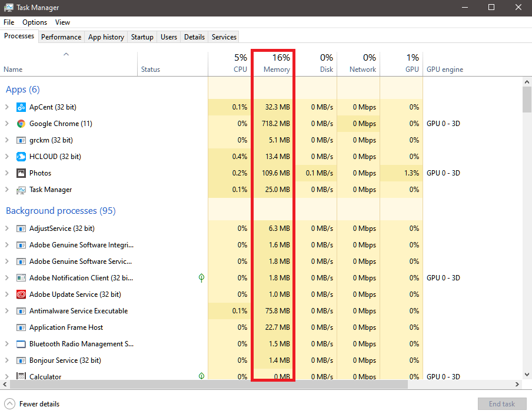The image size is (532, 417).
Task: Select the Apps (6) group heading
Action: tap(23, 90)
